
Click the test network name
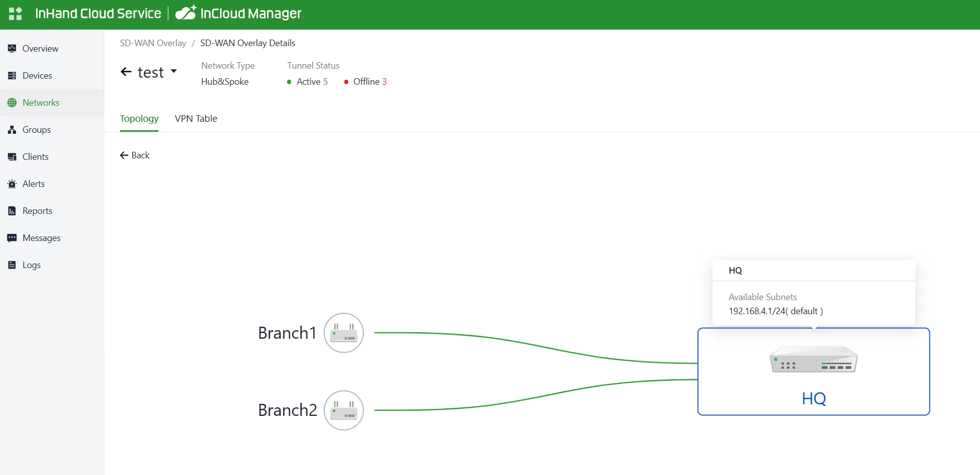151,73
